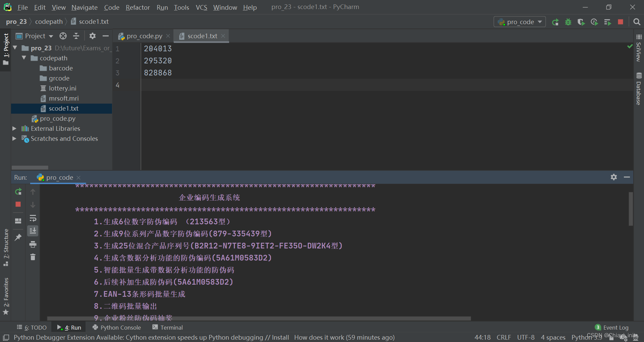Open the Navigate menu
The width and height of the screenshot is (644, 342).
point(84,7)
